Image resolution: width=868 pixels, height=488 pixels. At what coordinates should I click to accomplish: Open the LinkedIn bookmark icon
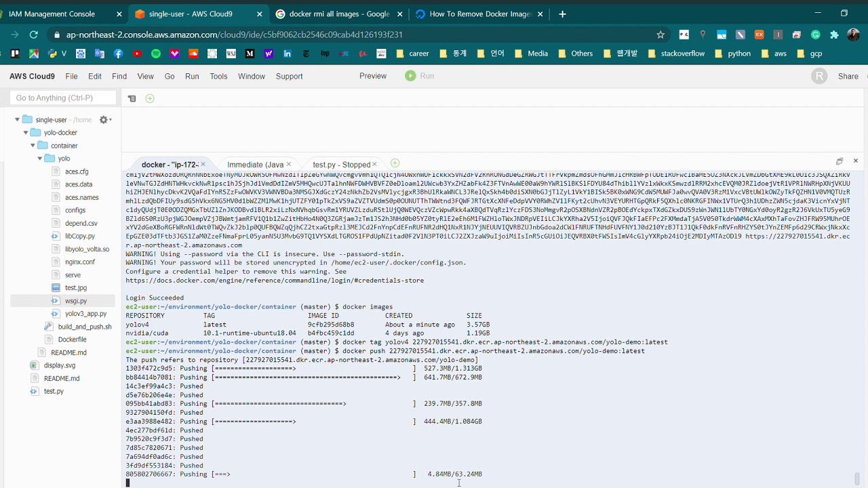pos(288,54)
